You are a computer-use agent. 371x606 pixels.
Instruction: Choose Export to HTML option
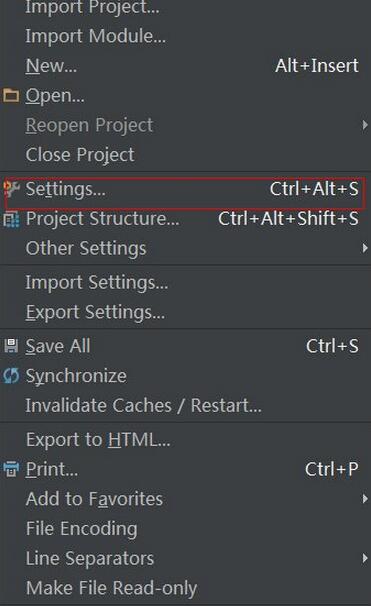[x=98, y=439]
